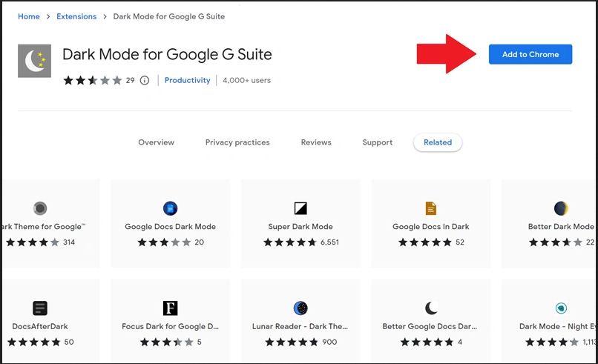Open the DocsAfterDark title
Viewport: 598px width, 364px height.
(40, 326)
